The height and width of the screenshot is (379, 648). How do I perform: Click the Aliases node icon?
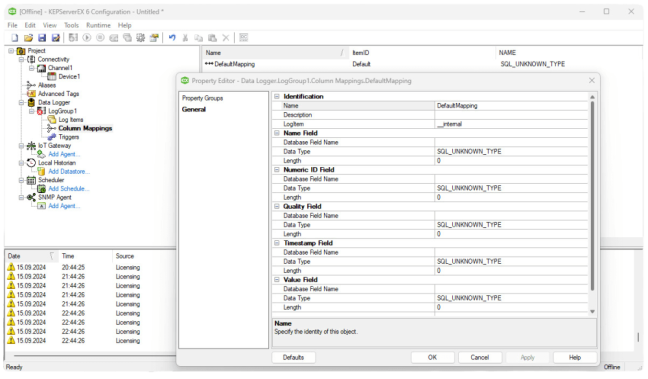click(31, 85)
